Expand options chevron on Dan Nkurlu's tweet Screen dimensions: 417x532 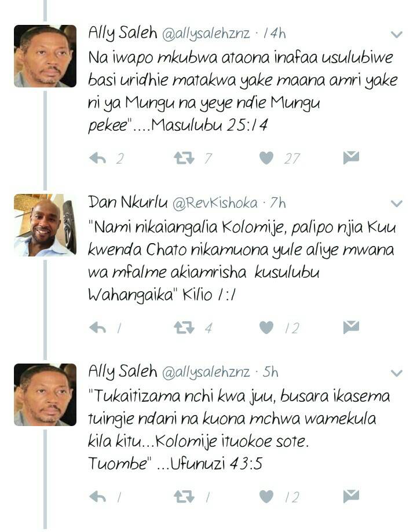pyautogui.click(x=397, y=204)
